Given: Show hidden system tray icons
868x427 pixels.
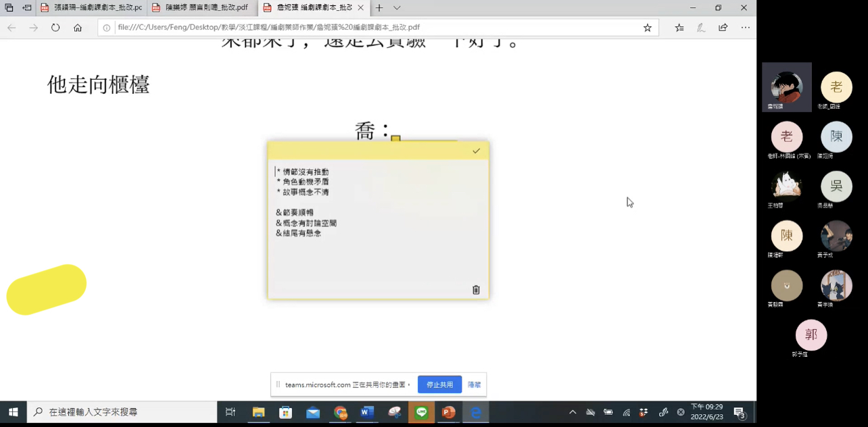Looking at the screenshot, I should click(573, 412).
